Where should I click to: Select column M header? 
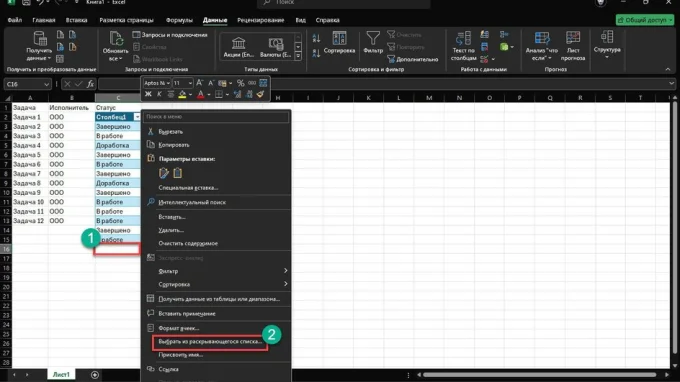pos(429,98)
